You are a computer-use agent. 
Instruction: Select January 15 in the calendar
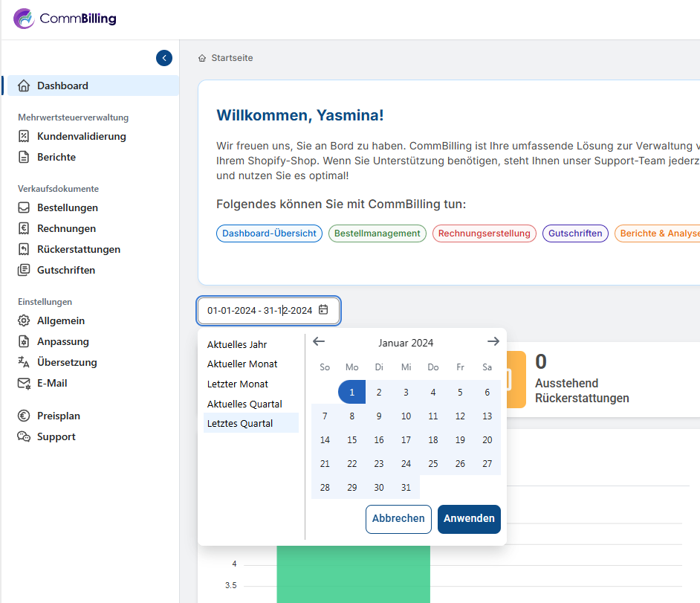point(352,439)
